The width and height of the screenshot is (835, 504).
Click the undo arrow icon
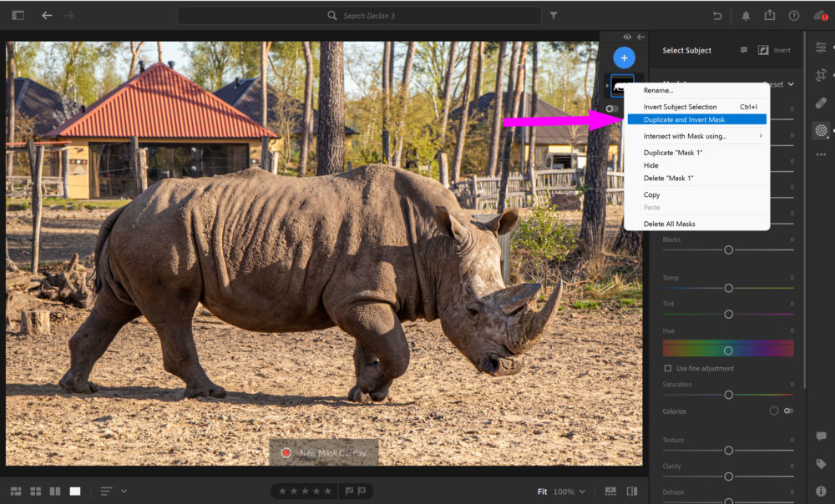tap(717, 15)
